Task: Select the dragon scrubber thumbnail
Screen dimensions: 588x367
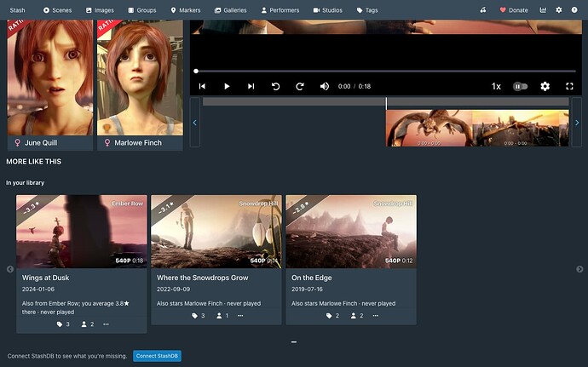Action: click(x=429, y=128)
